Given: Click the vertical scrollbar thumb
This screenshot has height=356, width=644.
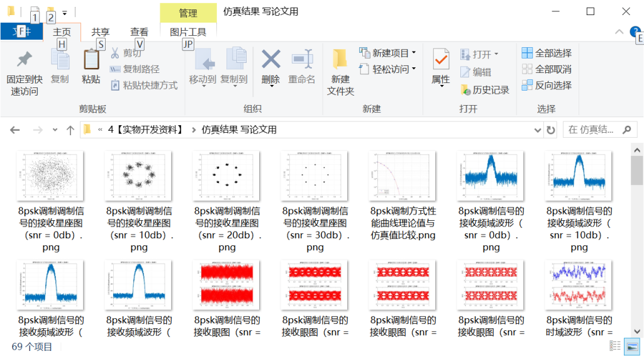Looking at the screenshot, I should [x=637, y=170].
